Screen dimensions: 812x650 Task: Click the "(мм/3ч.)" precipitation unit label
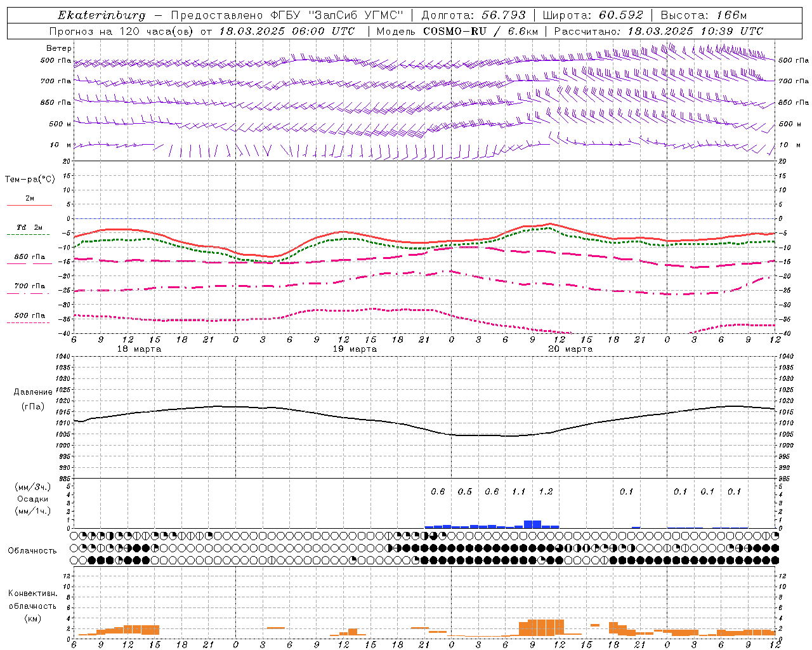point(33,487)
